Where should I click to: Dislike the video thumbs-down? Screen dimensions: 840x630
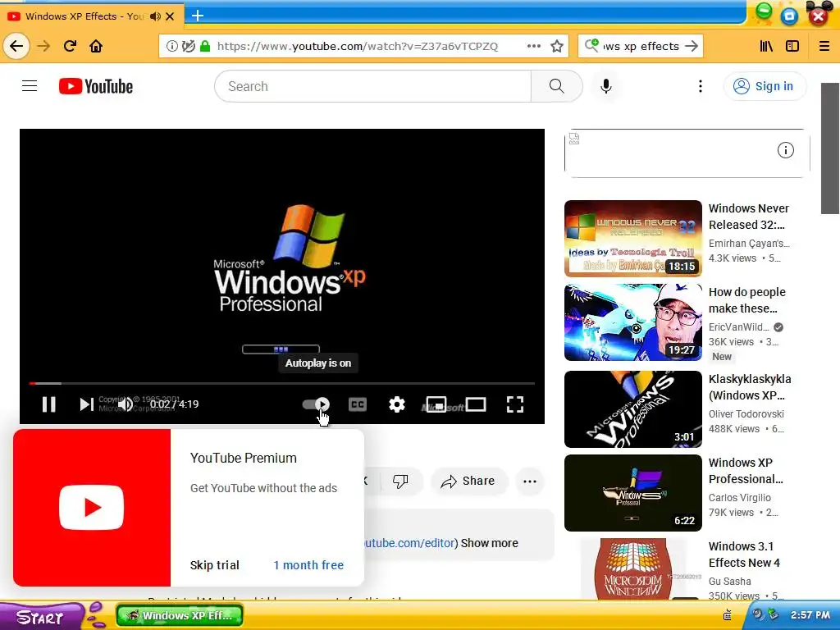(400, 481)
